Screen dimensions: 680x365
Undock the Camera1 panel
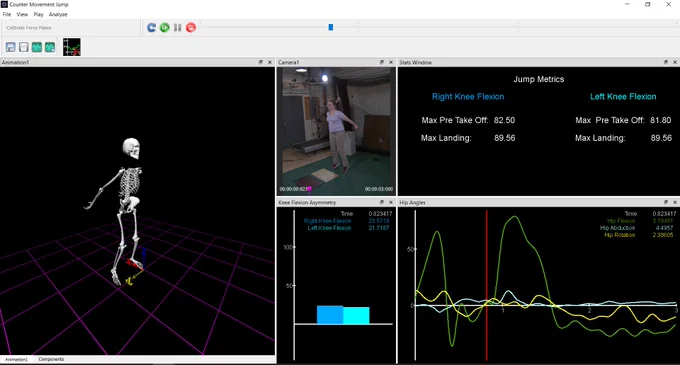382,62
